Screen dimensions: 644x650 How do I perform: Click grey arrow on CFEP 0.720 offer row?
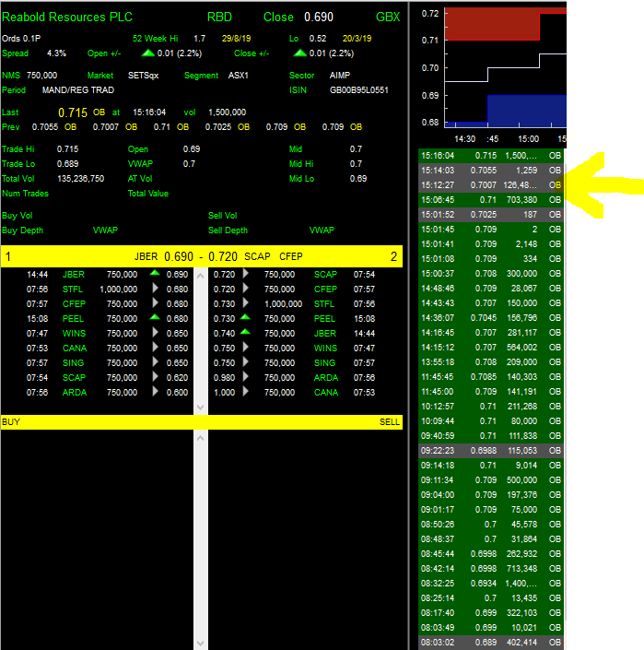tap(246, 288)
